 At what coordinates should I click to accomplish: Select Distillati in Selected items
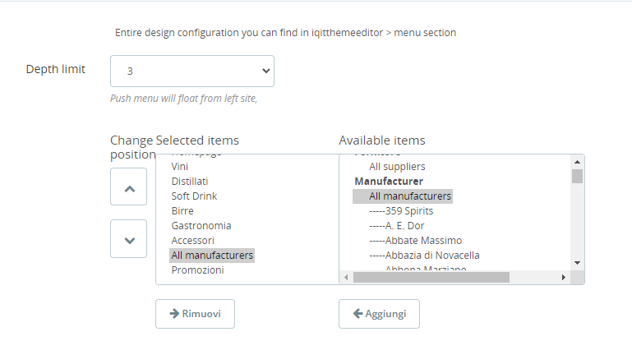[190, 182]
